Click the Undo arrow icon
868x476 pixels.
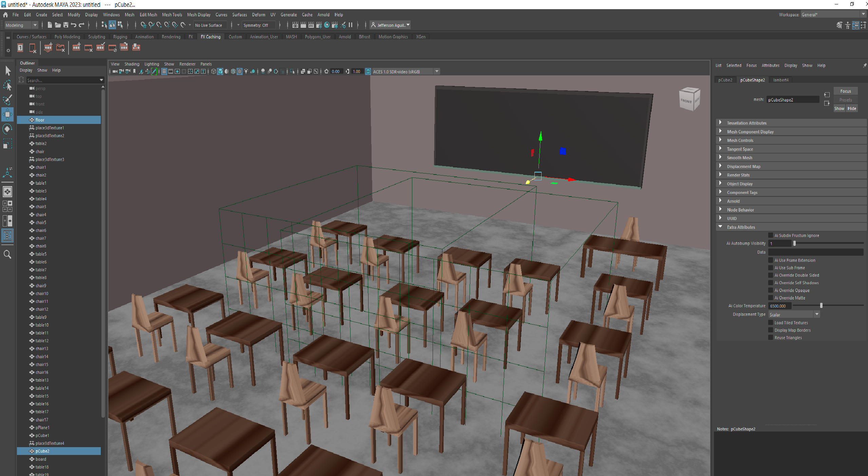tap(74, 25)
